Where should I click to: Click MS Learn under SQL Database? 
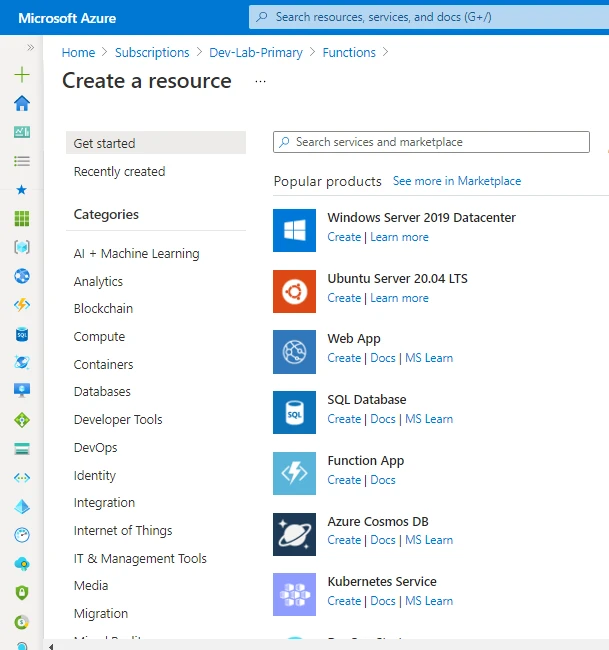click(429, 419)
